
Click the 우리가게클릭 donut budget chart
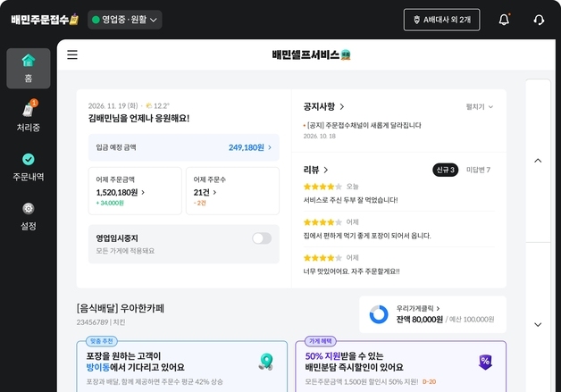(379, 314)
